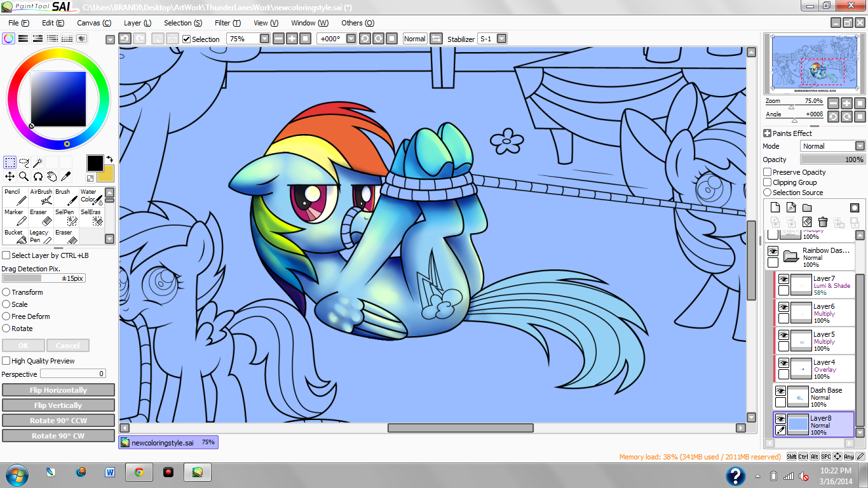The width and height of the screenshot is (868, 488).
Task: Hide the Dash Base layer
Action: click(780, 391)
